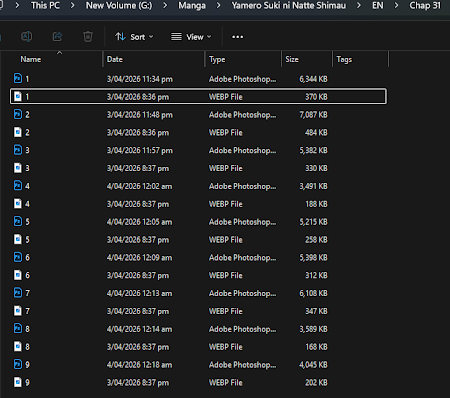Click date 4/04/2026 12:02 am

coord(139,186)
